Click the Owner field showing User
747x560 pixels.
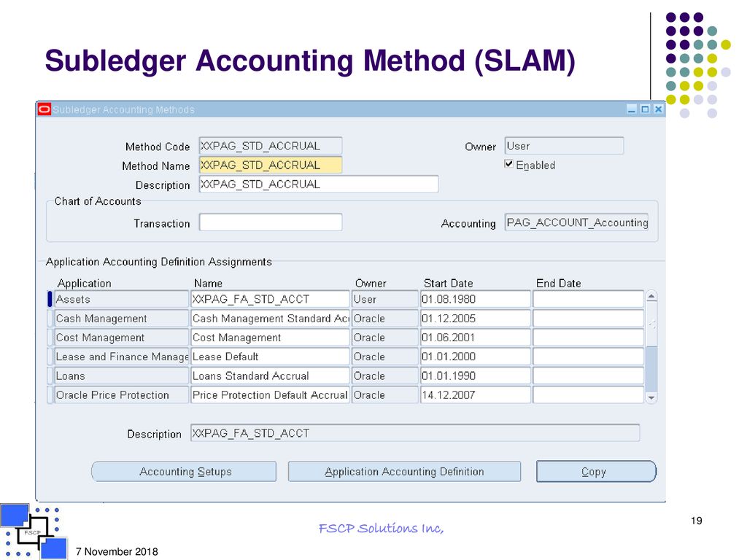564,146
